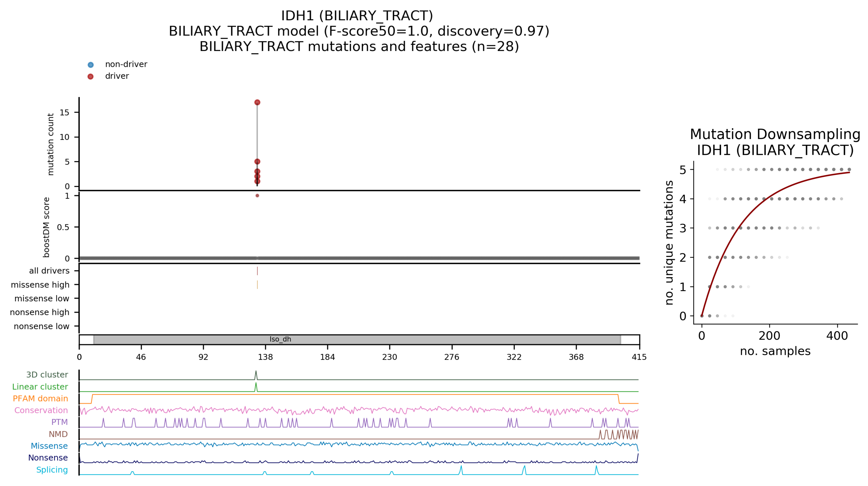Image resolution: width=868 pixels, height=486 pixels.
Task: Click the downsampling origin point at zero
Action: pyautogui.click(x=702, y=316)
